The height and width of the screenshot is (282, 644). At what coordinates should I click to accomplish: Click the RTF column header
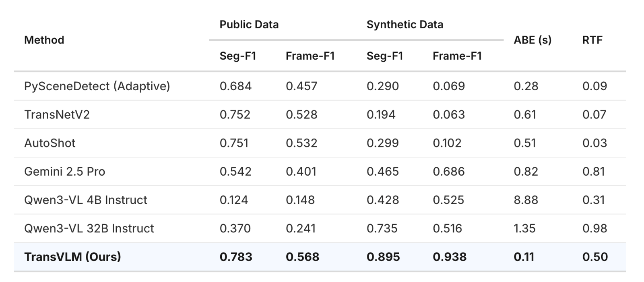592,40
